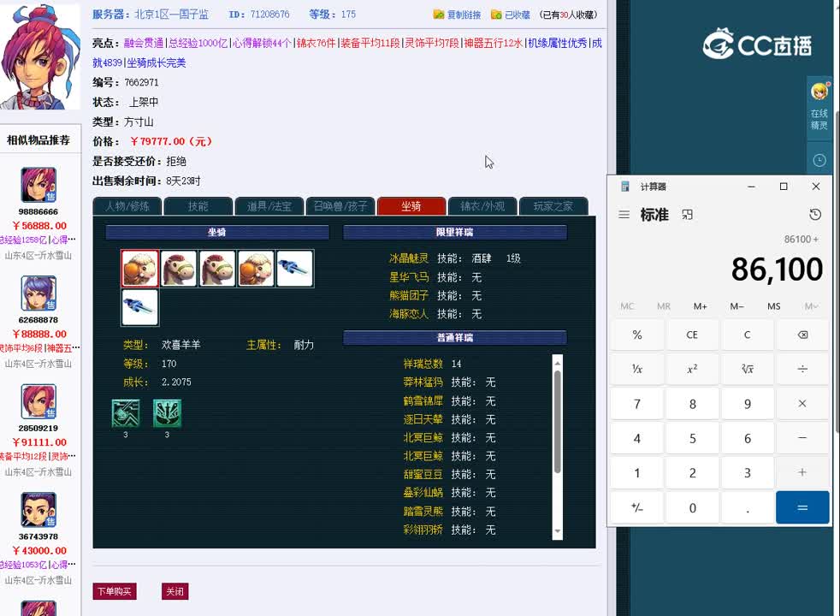The height and width of the screenshot is (616, 840).
Task: Open the 在线精灵 online assistant
Action: (819, 108)
